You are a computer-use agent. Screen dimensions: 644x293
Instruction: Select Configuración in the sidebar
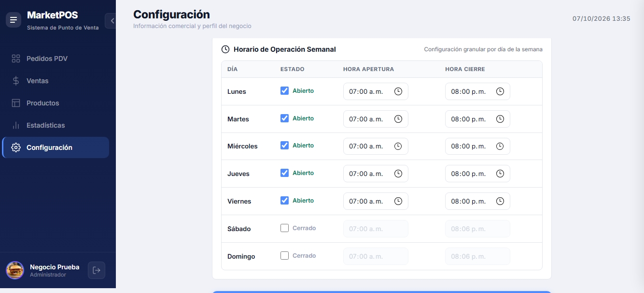point(56,147)
